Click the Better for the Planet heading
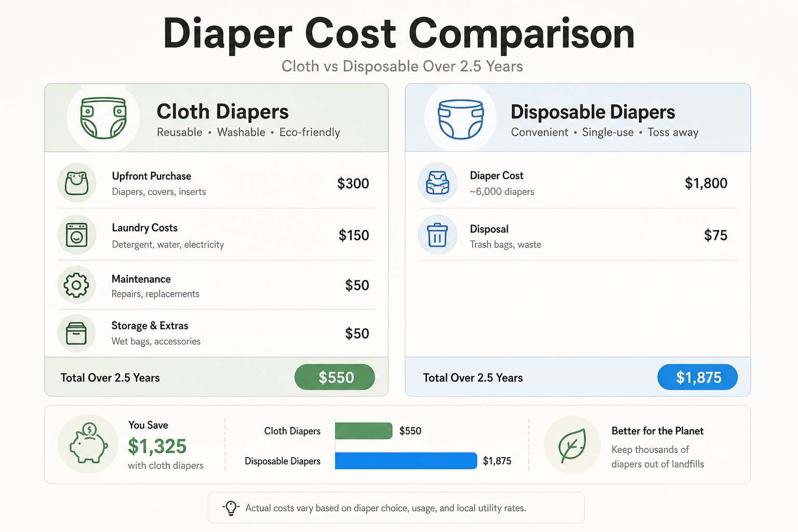The width and height of the screenshot is (798, 532). click(x=657, y=431)
